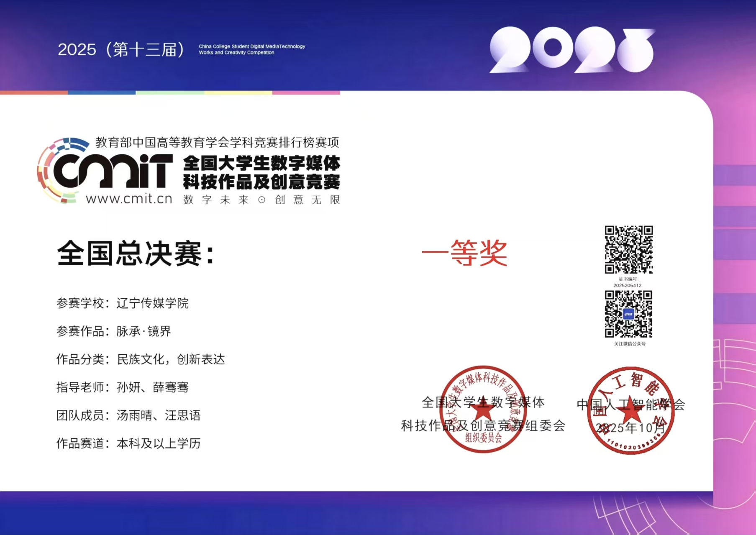Click the work title 脉承·镜界
Image resolution: width=756 pixels, height=535 pixels.
pos(144,331)
